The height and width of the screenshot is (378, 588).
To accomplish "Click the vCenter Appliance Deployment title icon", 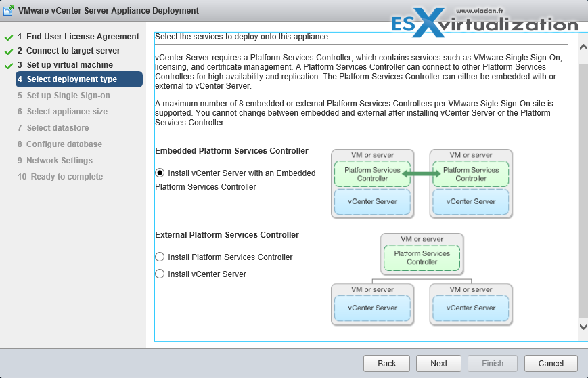I will point(8,10).
